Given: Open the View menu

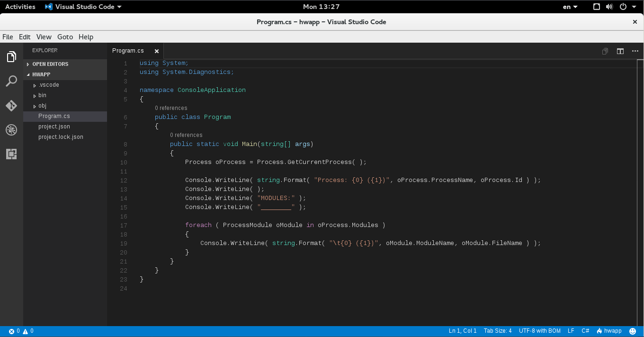Looking at the screenshot, I should (44, 37).
